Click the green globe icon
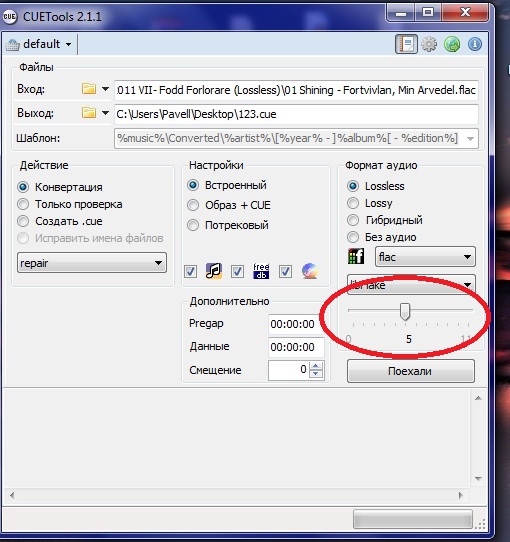This screenshot has height=542, width=510. click(x=452, y=44)
